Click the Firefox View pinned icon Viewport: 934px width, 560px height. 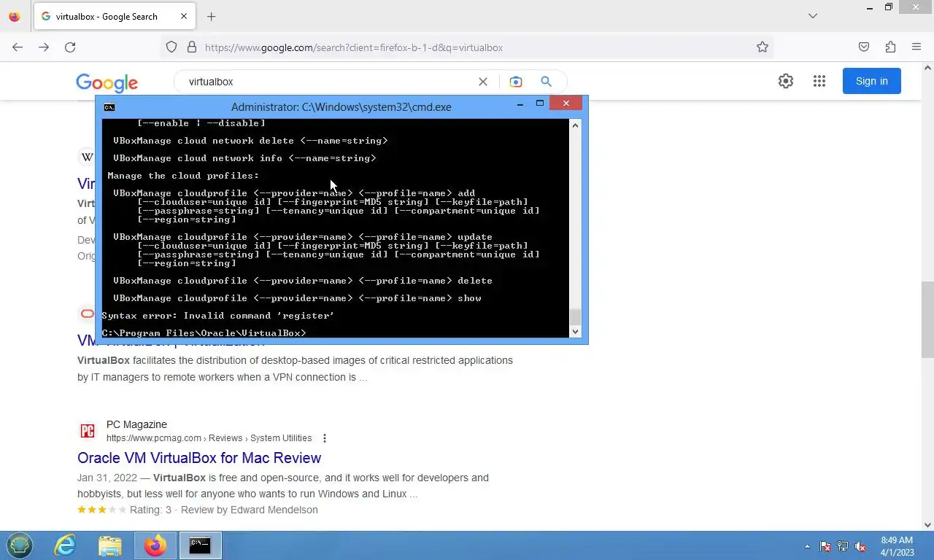tap(14, 16)
